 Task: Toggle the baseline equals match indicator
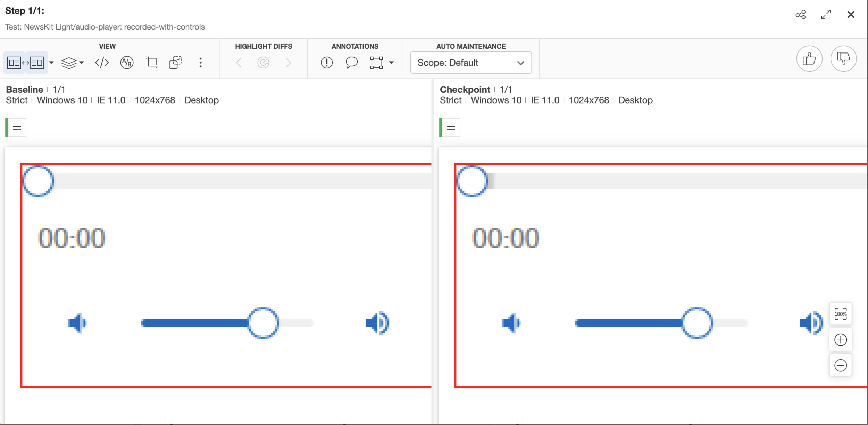click(x=17, y=128)
